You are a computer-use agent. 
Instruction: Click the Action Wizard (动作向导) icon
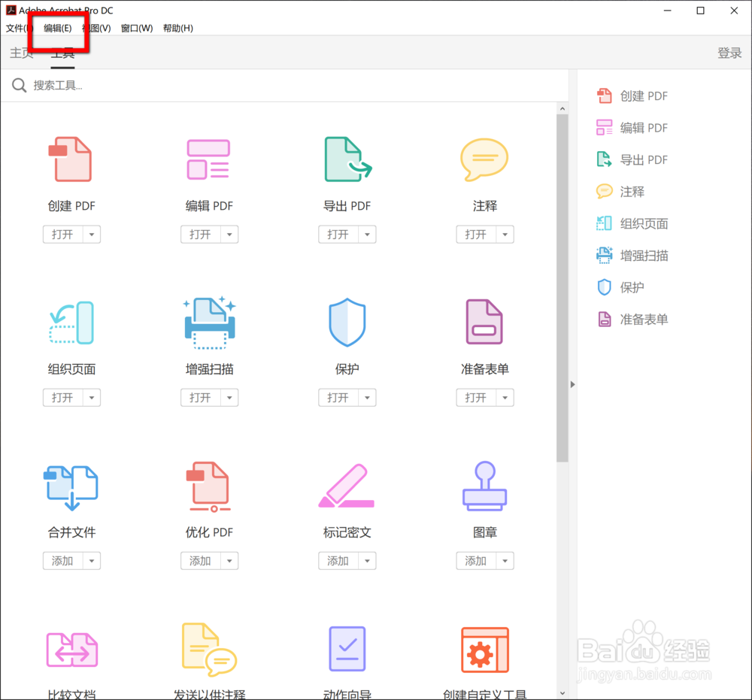point(347,649)
